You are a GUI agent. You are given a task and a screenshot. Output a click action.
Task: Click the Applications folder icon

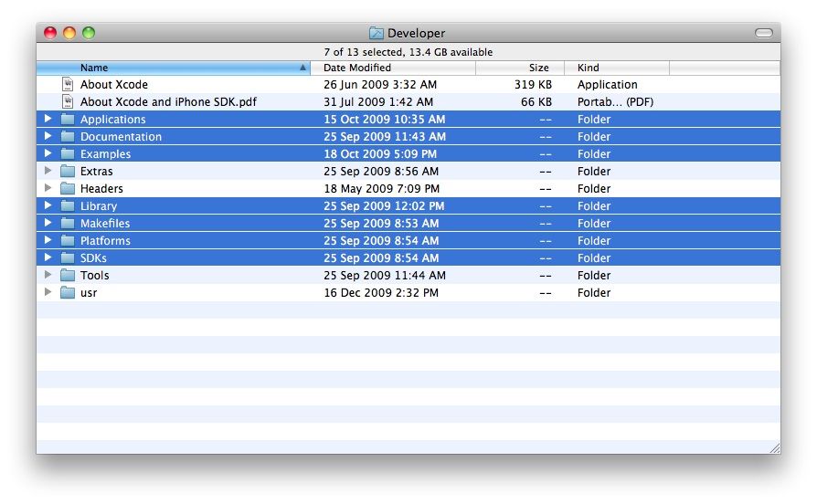68,120
